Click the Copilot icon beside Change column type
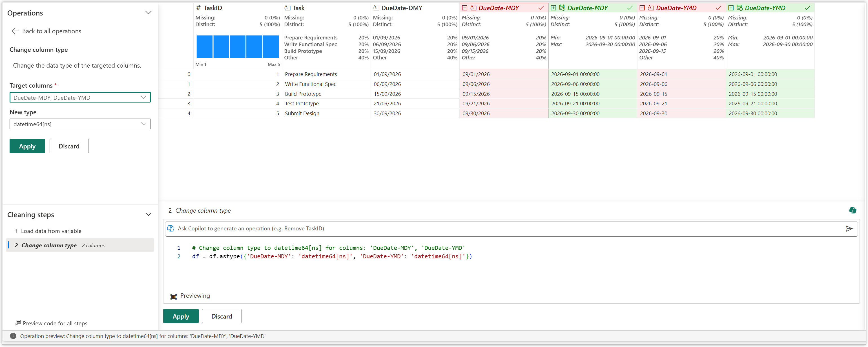 point(852,211)
